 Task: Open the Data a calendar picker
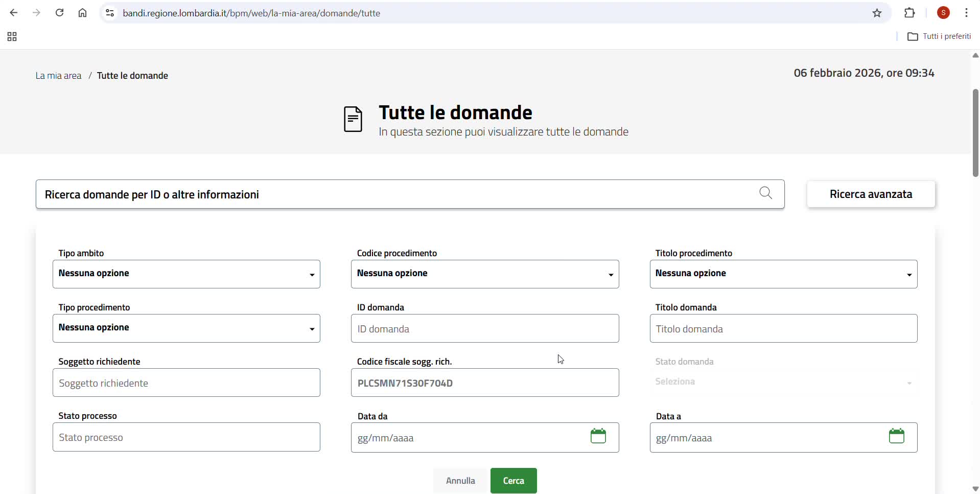pos(897,436)
